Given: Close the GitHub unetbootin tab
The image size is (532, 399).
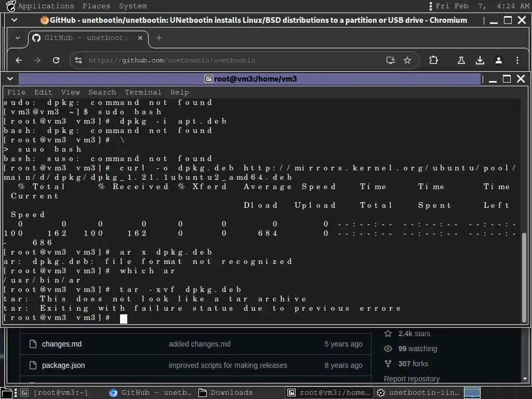Looking at the screenshot, I should [x=140, y=38].
